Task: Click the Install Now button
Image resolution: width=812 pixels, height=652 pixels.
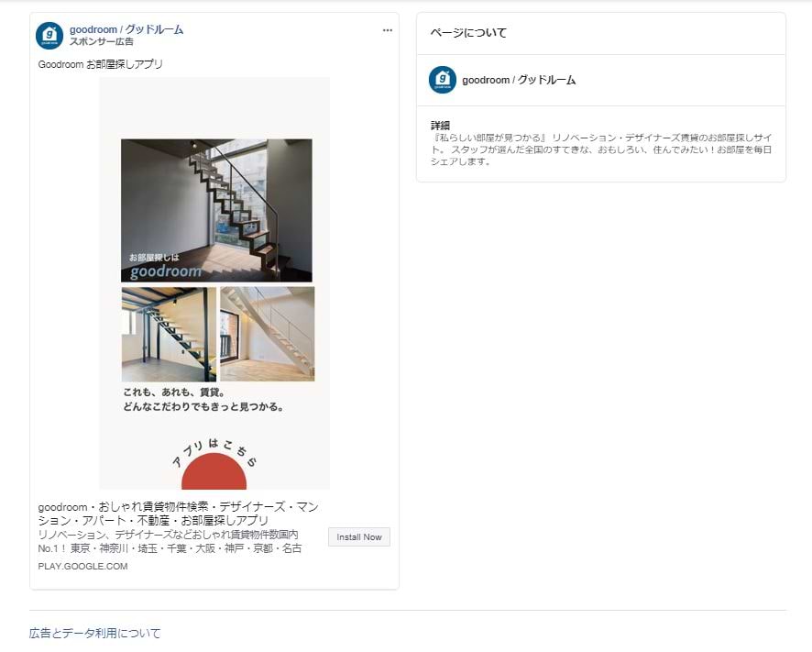Action: tap(359, 537)
